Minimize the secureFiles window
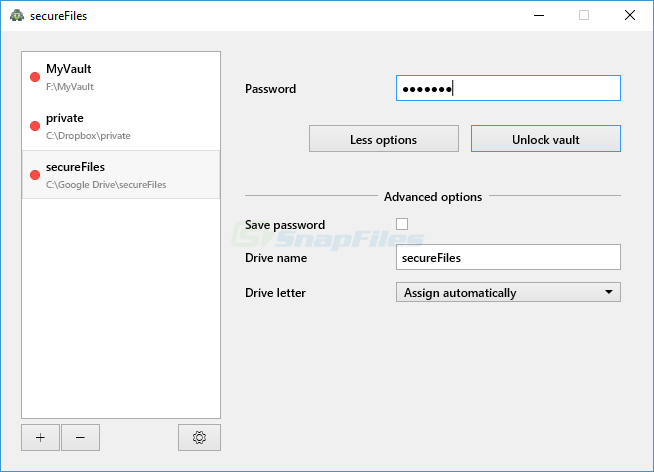This screenshot has height=472, width=654. (538, 15)
